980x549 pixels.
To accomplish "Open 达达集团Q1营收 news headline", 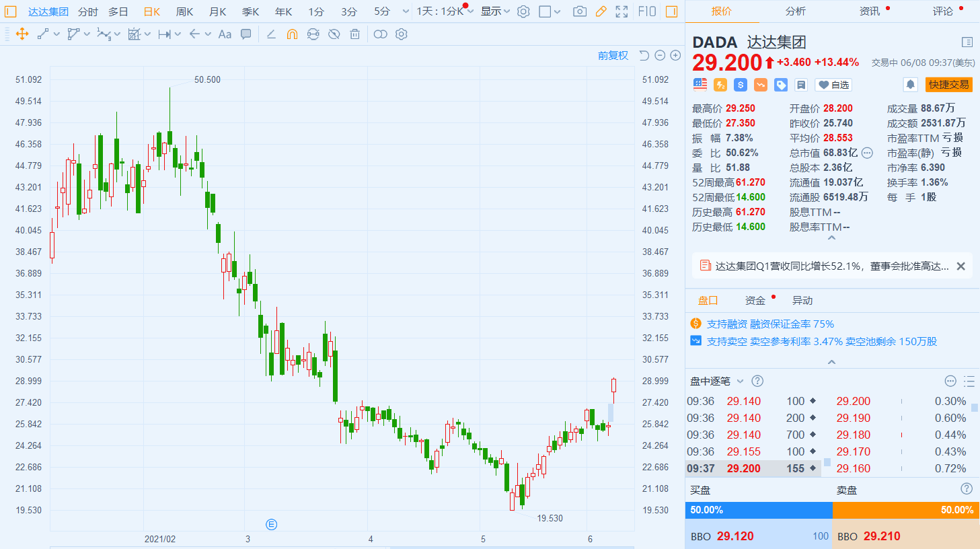I will tap(832, 266).
